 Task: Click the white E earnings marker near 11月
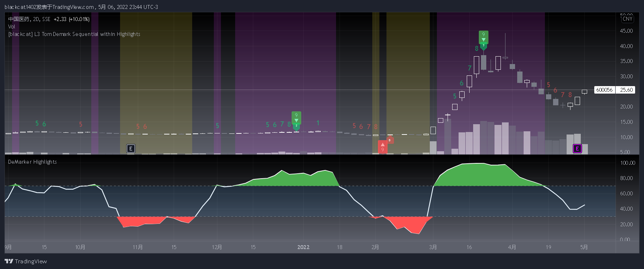(x=131, y=148)
